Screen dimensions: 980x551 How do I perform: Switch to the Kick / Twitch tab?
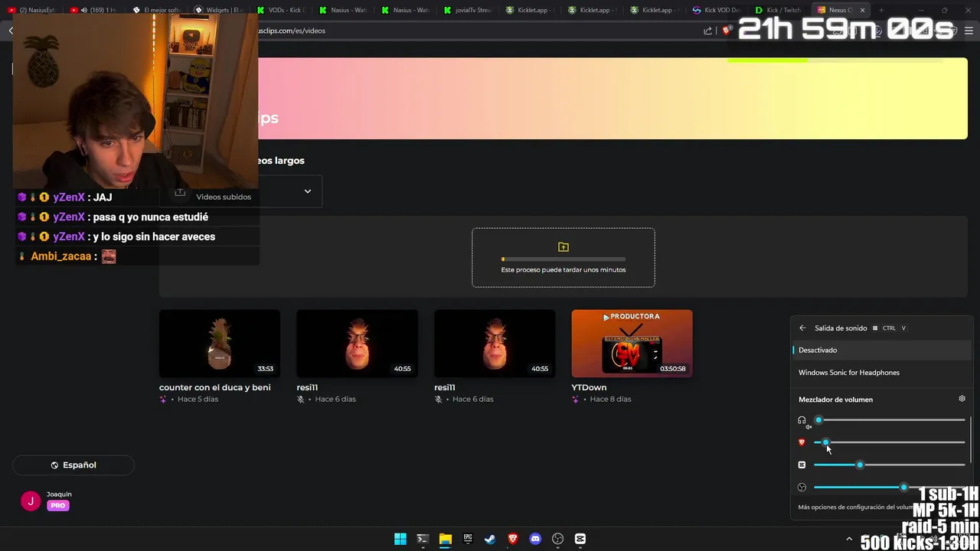[x=779, y=10]
